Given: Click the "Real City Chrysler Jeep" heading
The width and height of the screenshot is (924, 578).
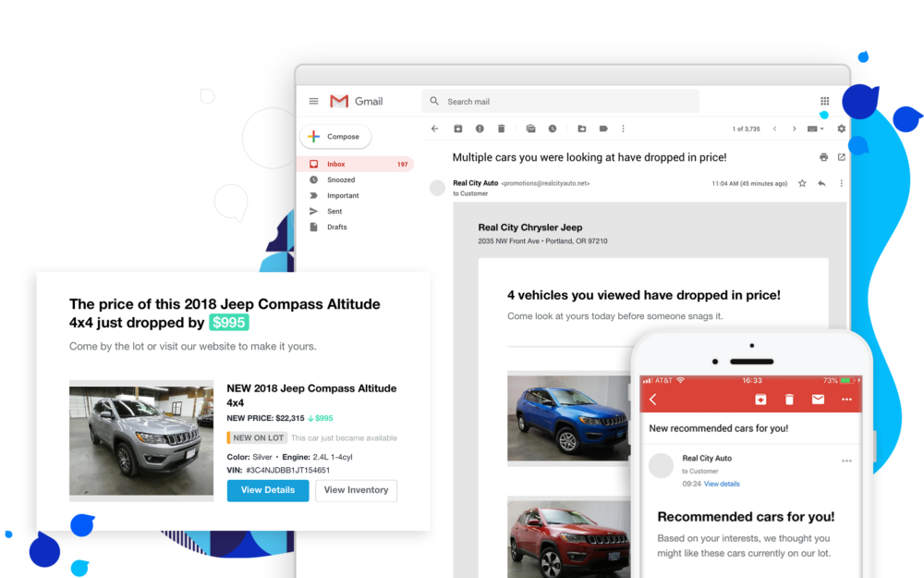Looking at the screenshot, I should [x=530, y=228].
